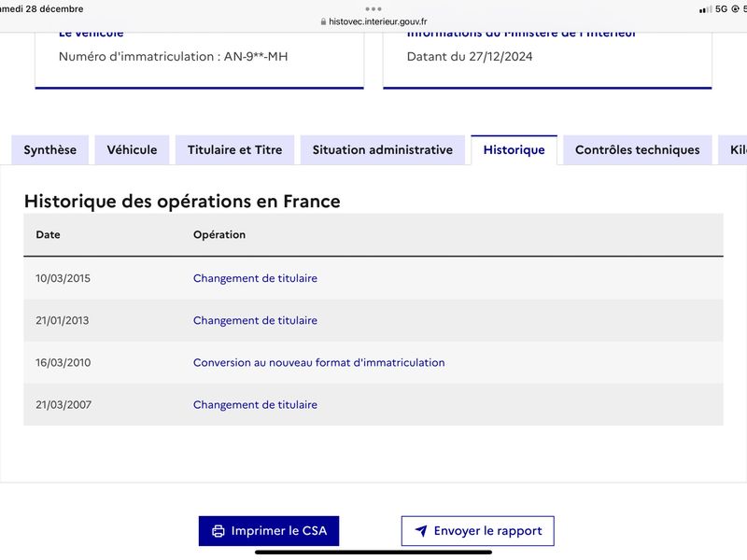The height and width of the screenshot is (560, 747).
Task: Tap the 5G network indicator
Action: pyautogui.click(x=721, y=9)
